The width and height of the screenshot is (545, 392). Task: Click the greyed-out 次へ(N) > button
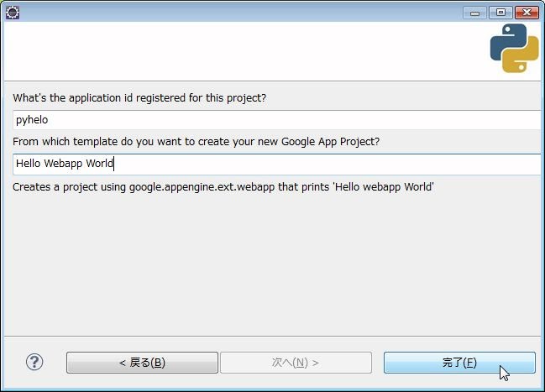tap(295, 363)
